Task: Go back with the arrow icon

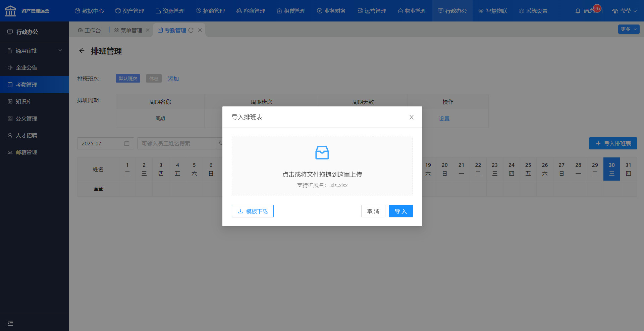Action: coord(82,51)
